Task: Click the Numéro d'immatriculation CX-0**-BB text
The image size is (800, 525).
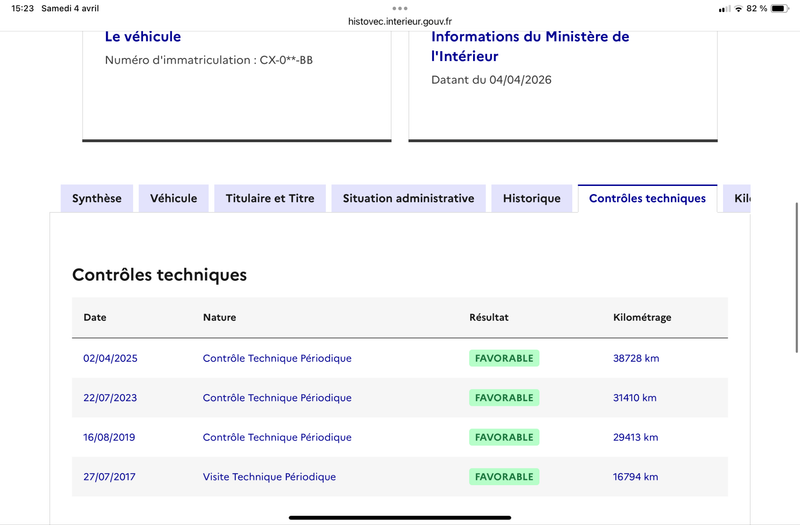Action: [209, 60]
